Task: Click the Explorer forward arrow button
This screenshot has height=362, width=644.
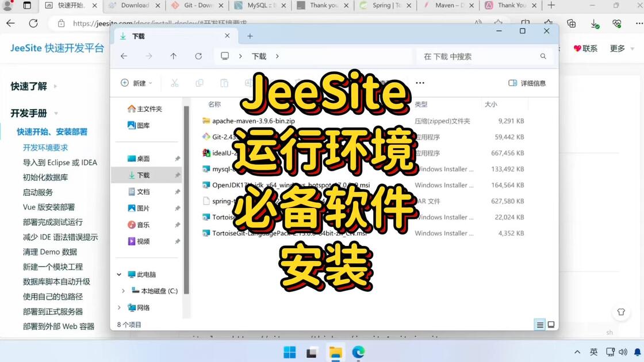Action: 149,56
